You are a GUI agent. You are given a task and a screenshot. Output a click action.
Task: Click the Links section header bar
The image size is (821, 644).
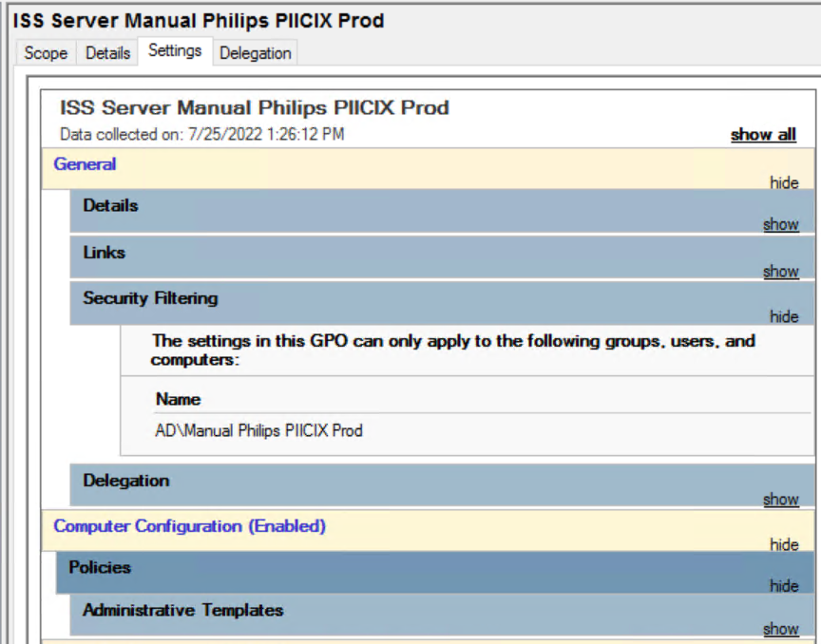(442, 257)
